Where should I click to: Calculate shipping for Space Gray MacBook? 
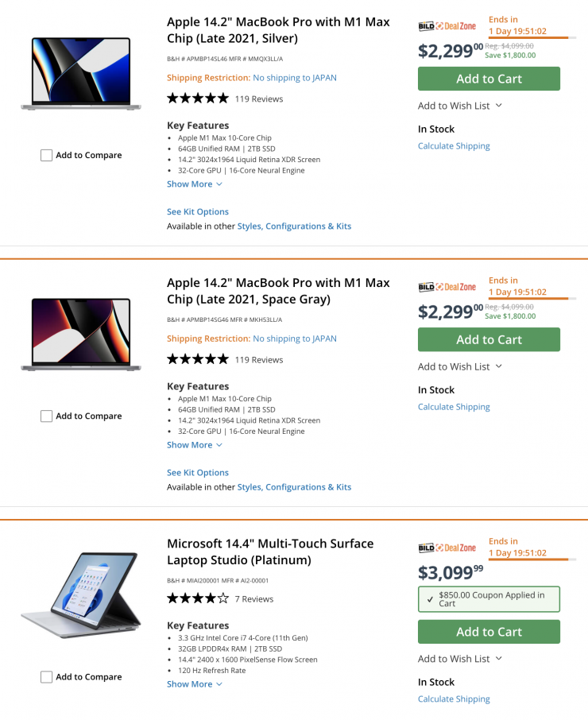point(454,407)
